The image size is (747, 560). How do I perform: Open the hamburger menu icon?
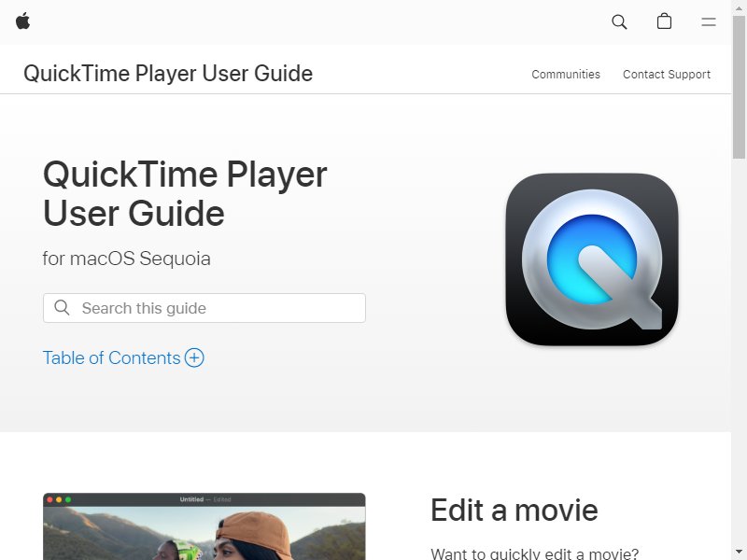coord(709,21)
